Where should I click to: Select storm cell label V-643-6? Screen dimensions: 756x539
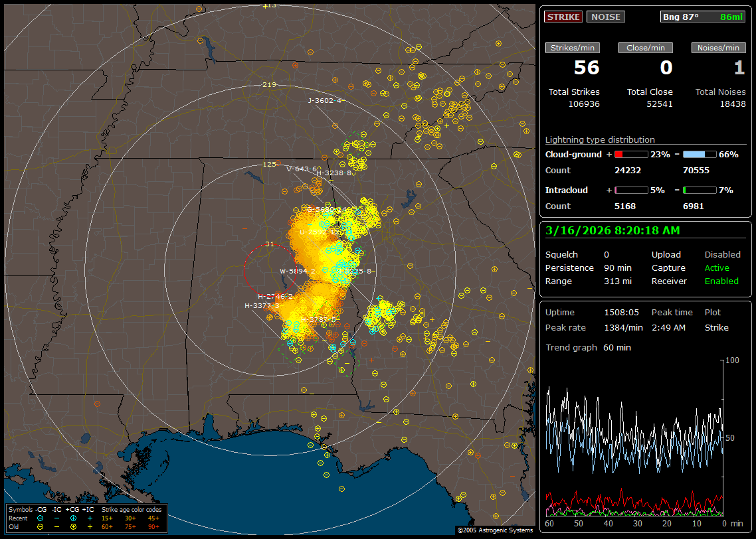(x=302, y=169)
